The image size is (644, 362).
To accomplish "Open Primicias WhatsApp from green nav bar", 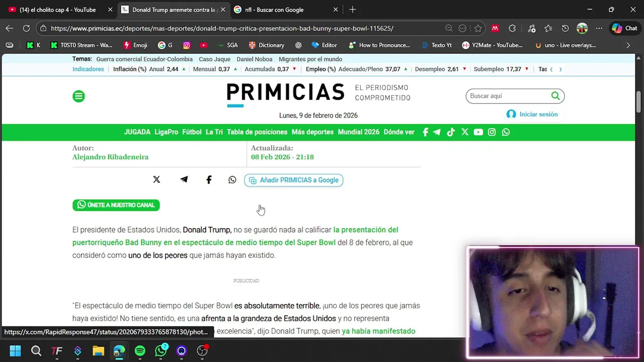I will click(x=506, y=132).
